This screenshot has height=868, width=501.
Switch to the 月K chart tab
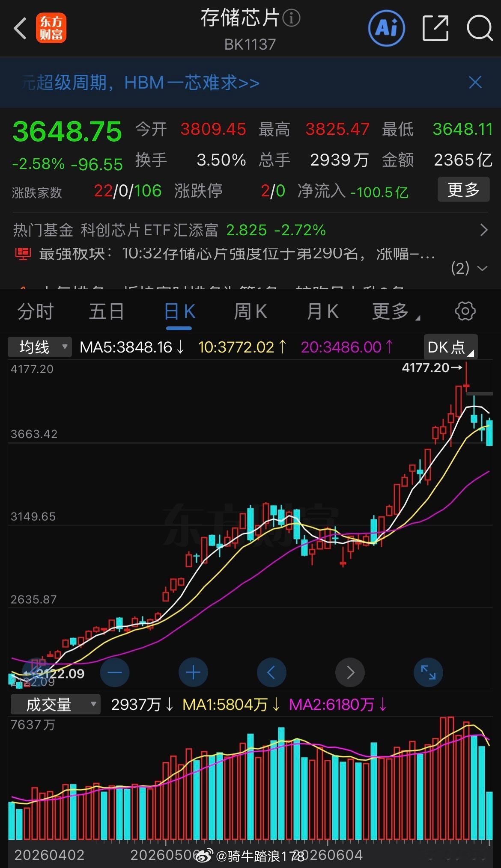(x=322, y=311)
